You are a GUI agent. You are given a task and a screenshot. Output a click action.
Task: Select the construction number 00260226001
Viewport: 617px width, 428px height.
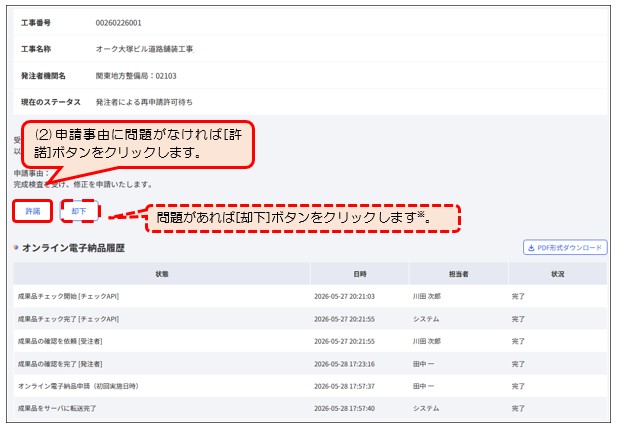coord(118,23)
